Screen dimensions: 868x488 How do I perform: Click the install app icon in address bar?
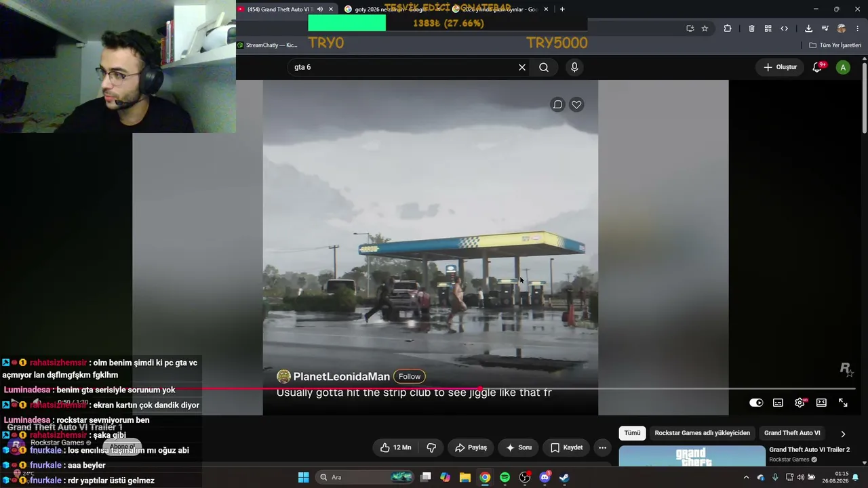click(x=690, y=28)
